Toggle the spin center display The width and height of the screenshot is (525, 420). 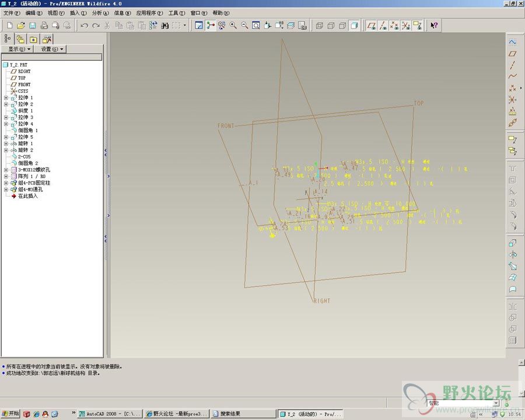(x=210, y=26)
